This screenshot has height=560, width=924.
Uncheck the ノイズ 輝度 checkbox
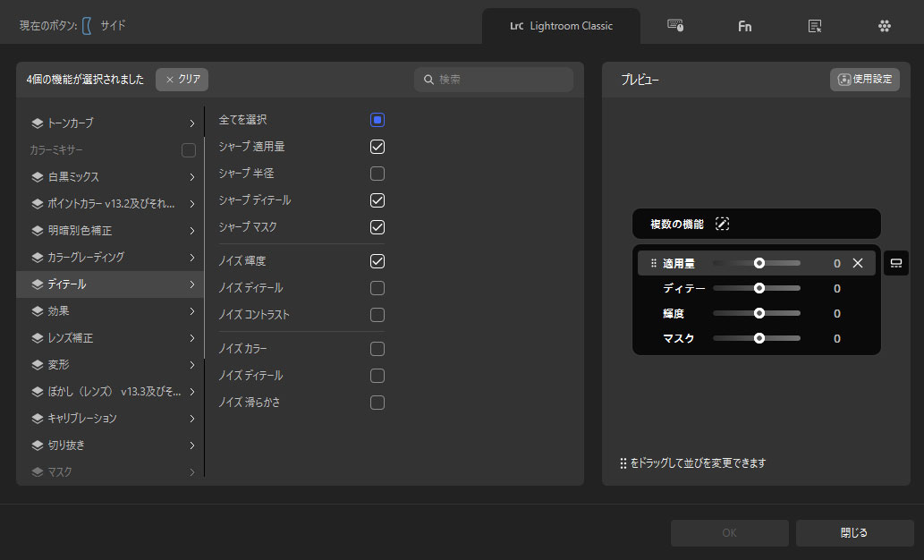click(x=377, y=261)
